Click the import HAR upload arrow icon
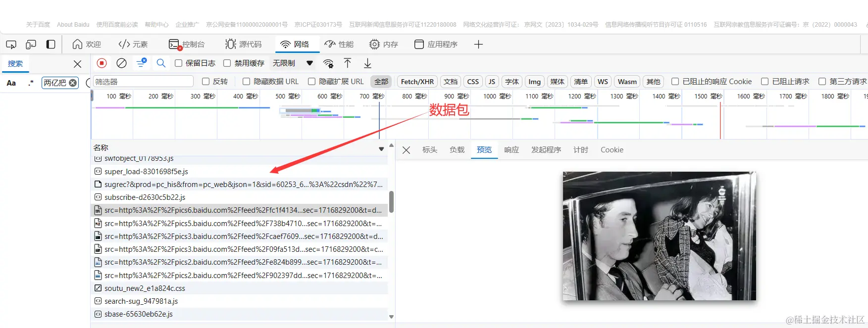This screenshot has height=328, width=868. pos(348,63)
